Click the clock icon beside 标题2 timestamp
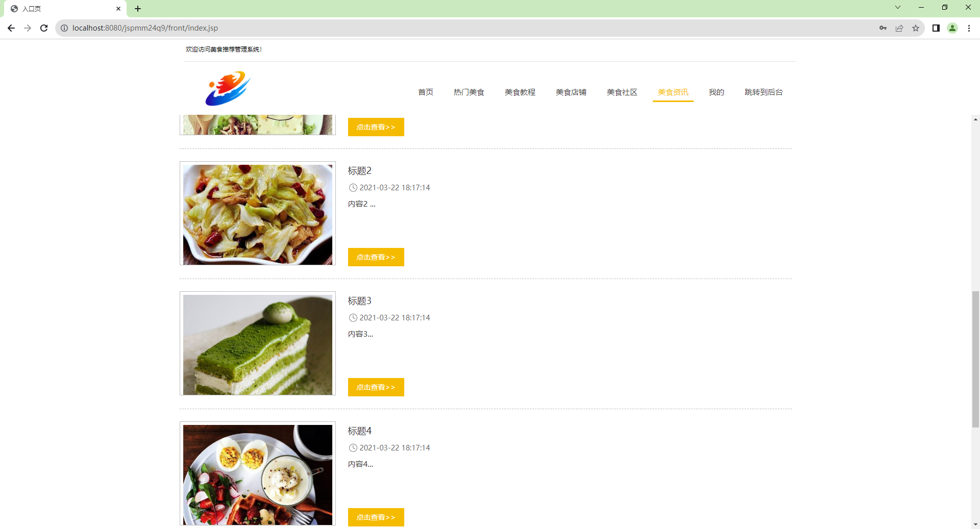This screenshot has width=980, height=529. coord(353,188)
